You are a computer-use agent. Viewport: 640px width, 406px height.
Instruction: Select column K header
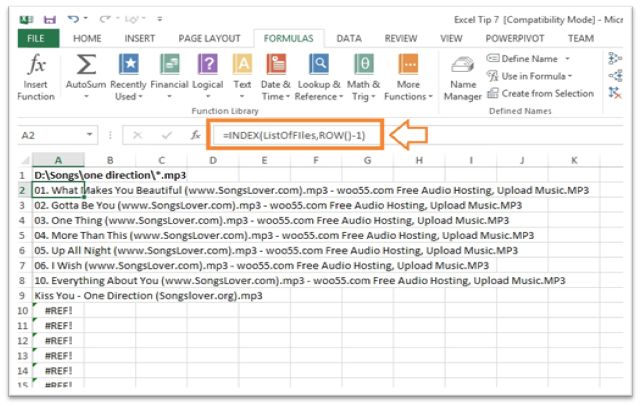(x=574, y=160)
